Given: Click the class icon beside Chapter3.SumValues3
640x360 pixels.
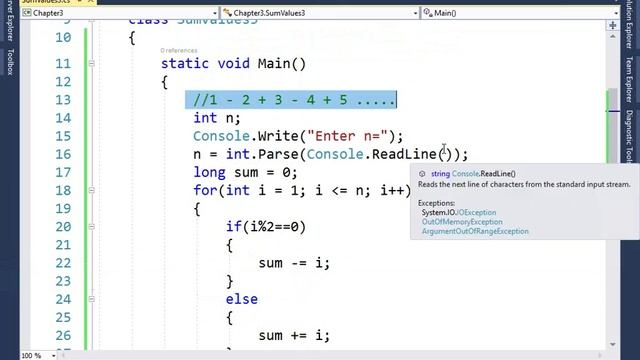Looking at the screenshot, I should coord(227,13).
